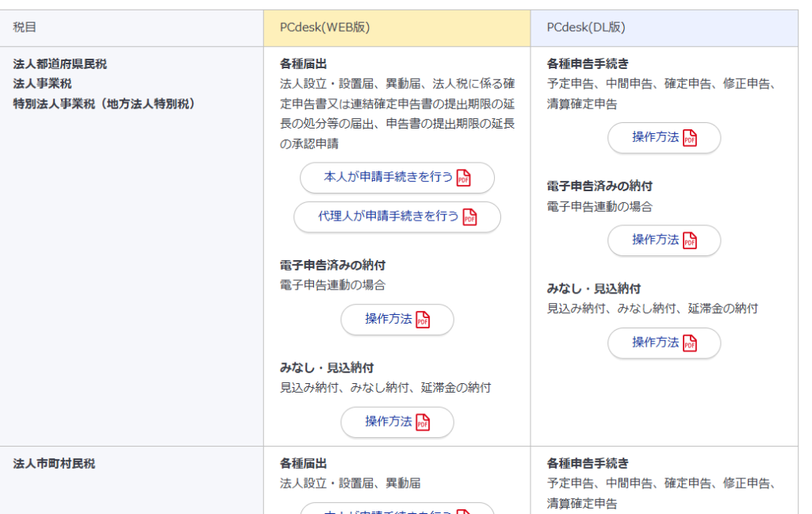This screenshot has height=514, width=812.
Task: Open the 本人が申請手続きを行う link for 法人都道府県民税
Action: tap(388, 178)
